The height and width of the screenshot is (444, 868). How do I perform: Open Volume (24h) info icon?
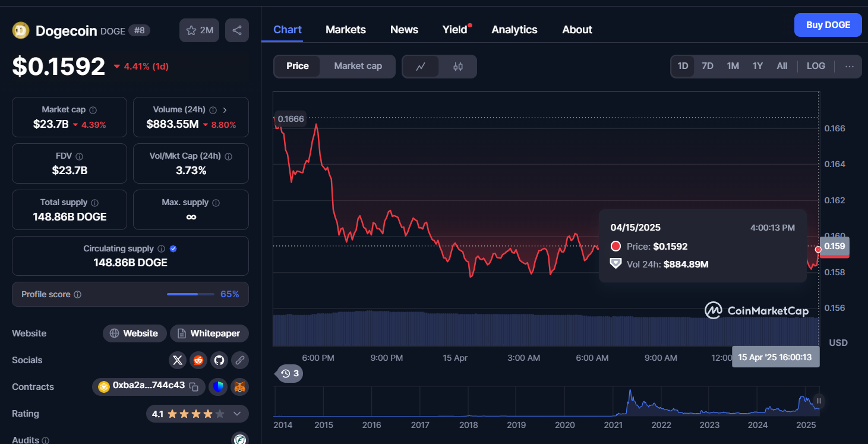pos(213,110)
